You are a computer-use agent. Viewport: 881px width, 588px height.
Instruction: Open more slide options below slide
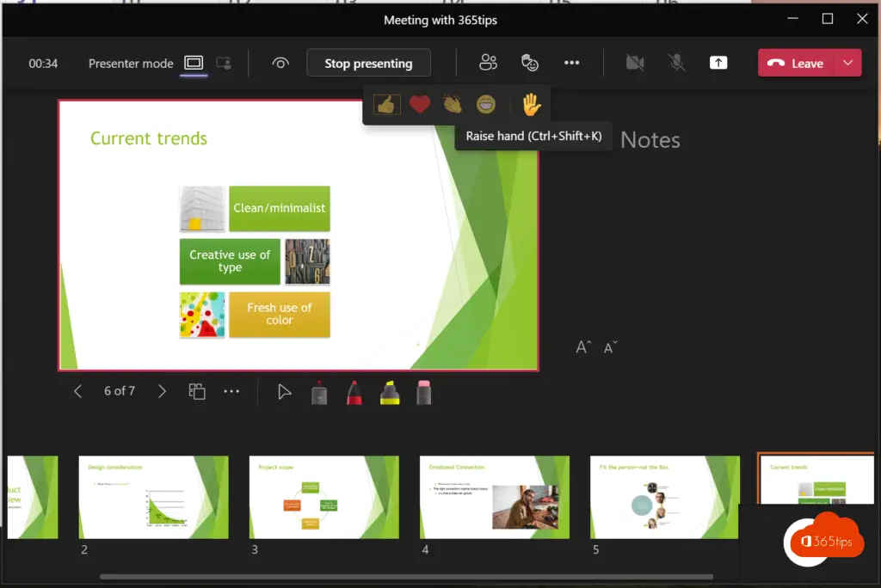pos(231,391)
